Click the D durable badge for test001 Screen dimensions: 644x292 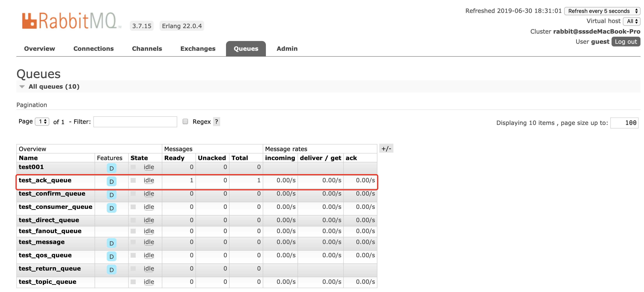[111, 168]
